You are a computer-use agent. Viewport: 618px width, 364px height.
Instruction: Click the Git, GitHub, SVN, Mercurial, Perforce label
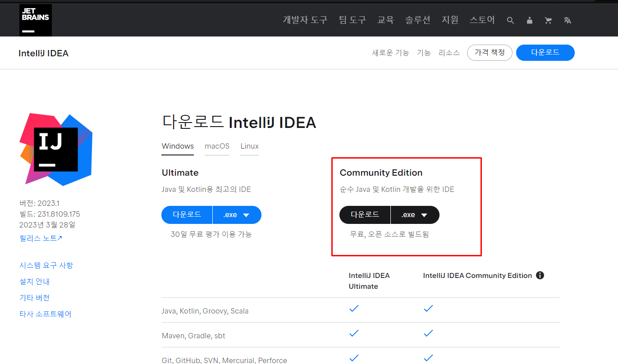click(224, 360)
